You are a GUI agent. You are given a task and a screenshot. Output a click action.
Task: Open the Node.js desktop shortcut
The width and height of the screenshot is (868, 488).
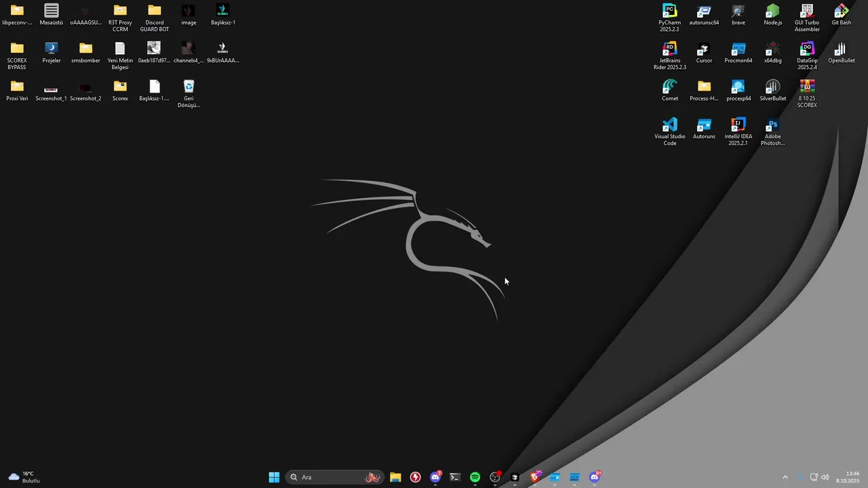(x=772, y=15)
